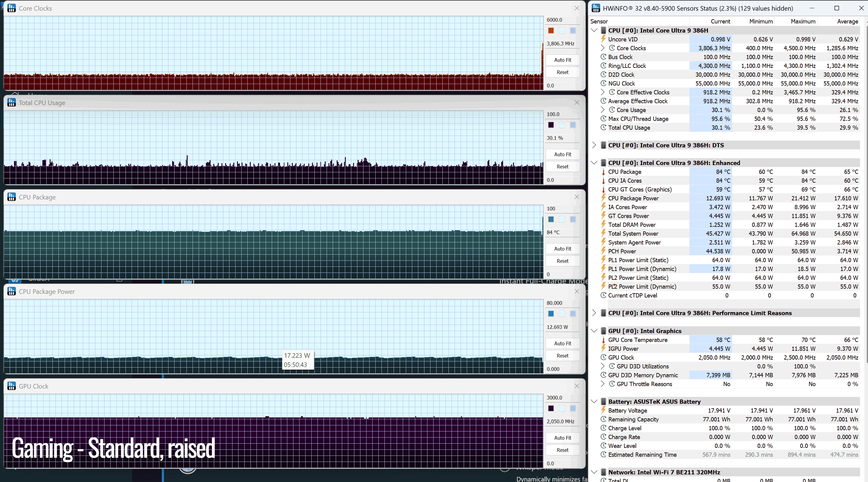Click the Minimum column header
868x482 pixels.
point(753,21)
